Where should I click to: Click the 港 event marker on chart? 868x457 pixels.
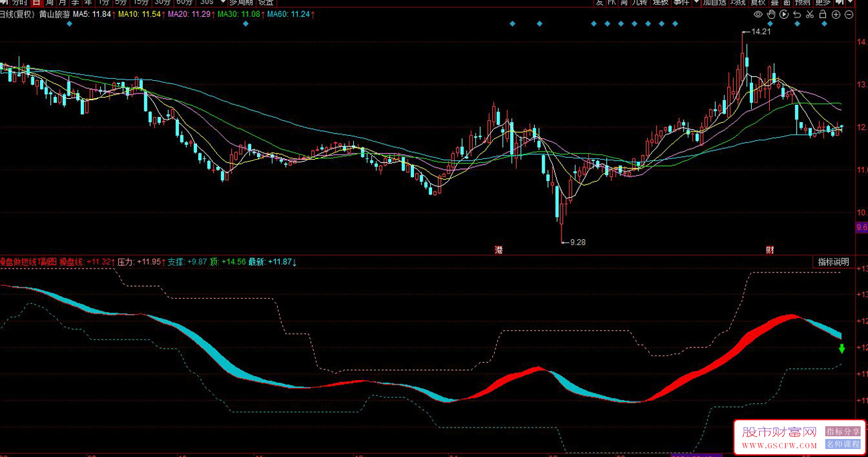pyautogui.click(x=499, y=250)
